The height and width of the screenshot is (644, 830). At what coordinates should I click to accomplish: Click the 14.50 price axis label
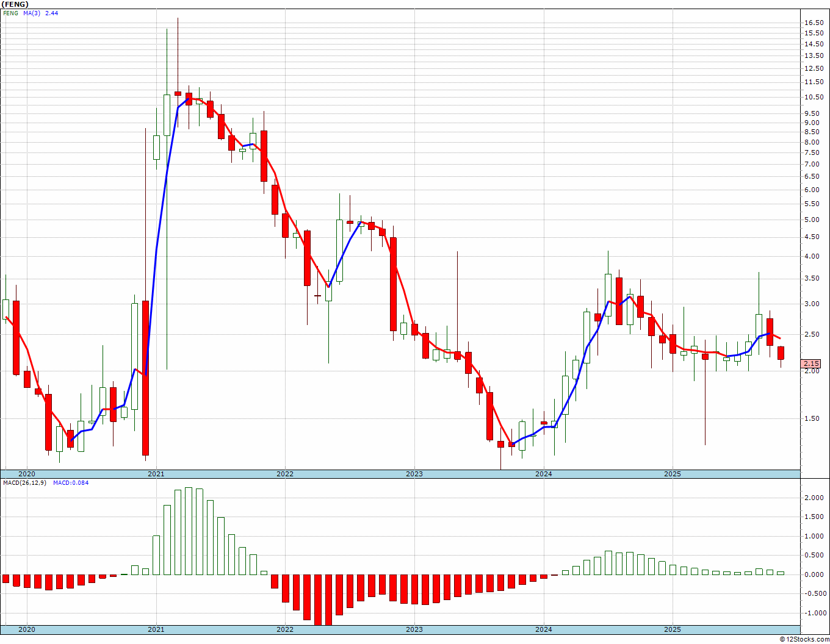pyautogui.click(x=814, y=44)
